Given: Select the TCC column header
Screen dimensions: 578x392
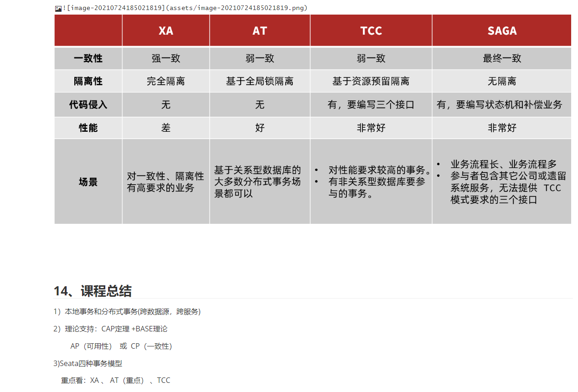Looking at the screenshot, I should point(371,31).
